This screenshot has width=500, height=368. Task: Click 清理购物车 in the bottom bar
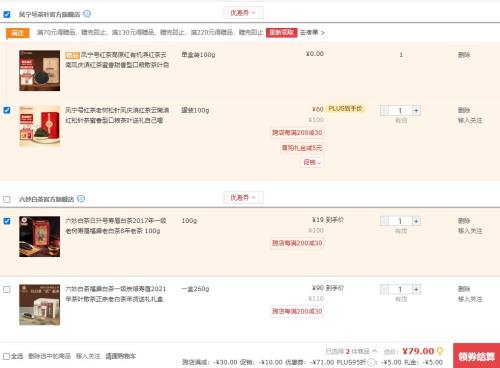(121, 356)
